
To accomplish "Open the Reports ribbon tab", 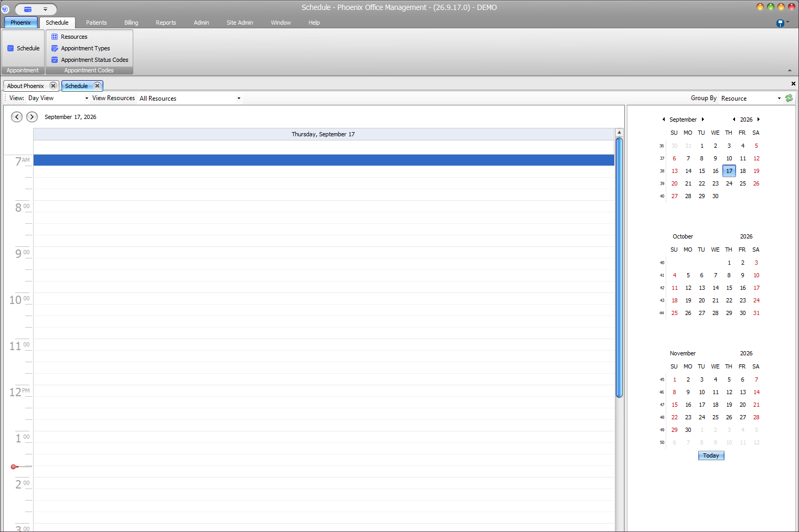I will point(166,23).
